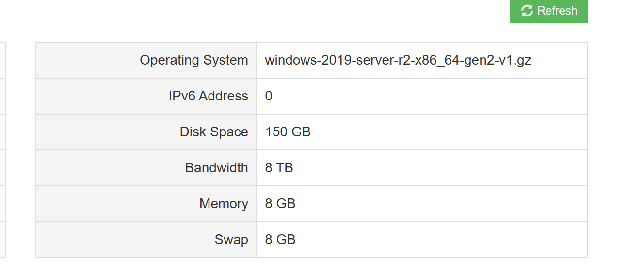Select the Operating System row label
Image resolution: width=644 pixels, height=280 pixels.
(x=194, y=60)
